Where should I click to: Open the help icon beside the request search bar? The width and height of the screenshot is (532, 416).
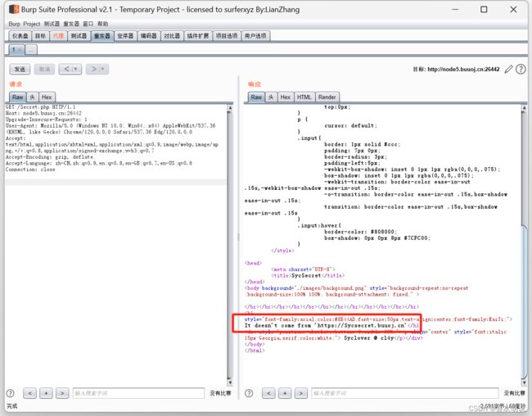click(11, 393)
